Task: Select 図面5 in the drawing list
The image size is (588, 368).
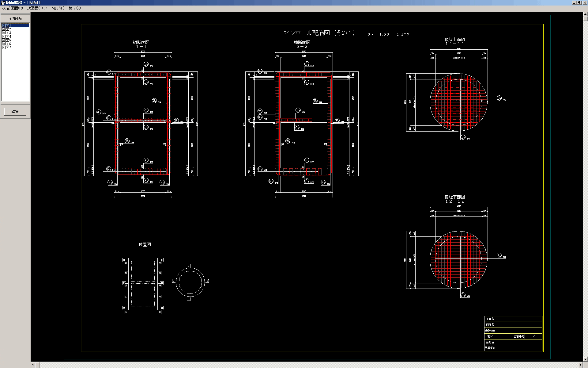Action: tap(6, 40)
